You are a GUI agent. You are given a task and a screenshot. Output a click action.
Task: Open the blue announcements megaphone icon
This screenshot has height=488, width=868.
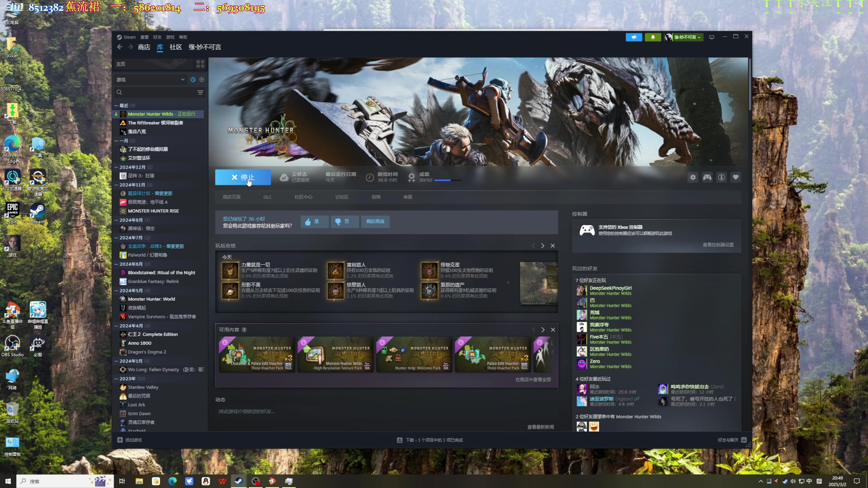click(x=634, y=37)
